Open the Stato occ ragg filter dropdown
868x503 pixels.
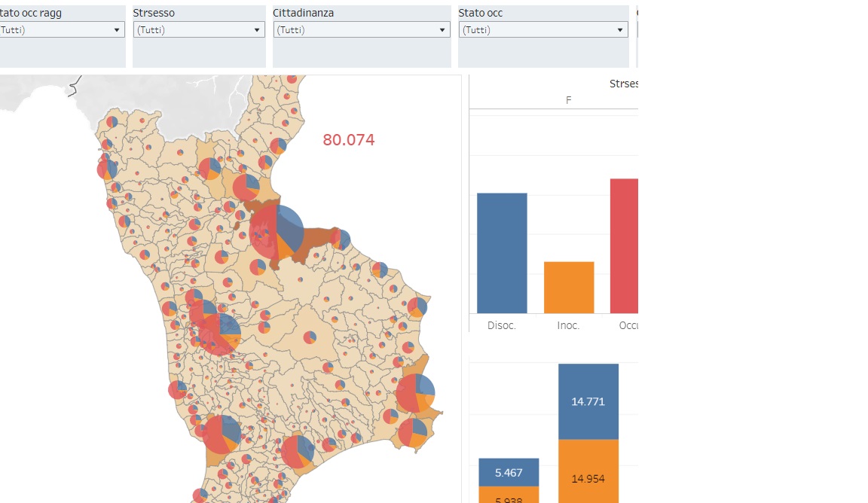pyautogui.click(x=62, y=30)
